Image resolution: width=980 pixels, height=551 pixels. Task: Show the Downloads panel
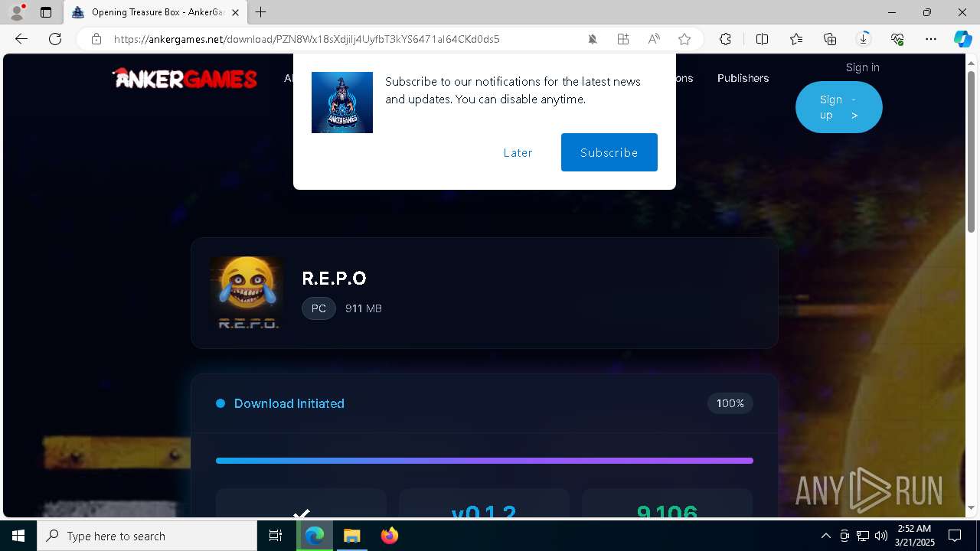864,39
